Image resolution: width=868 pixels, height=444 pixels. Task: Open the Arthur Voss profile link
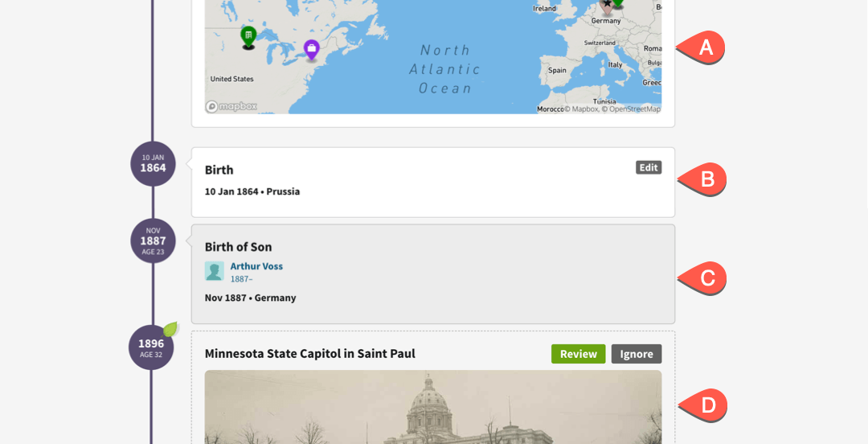coord(256,266)
